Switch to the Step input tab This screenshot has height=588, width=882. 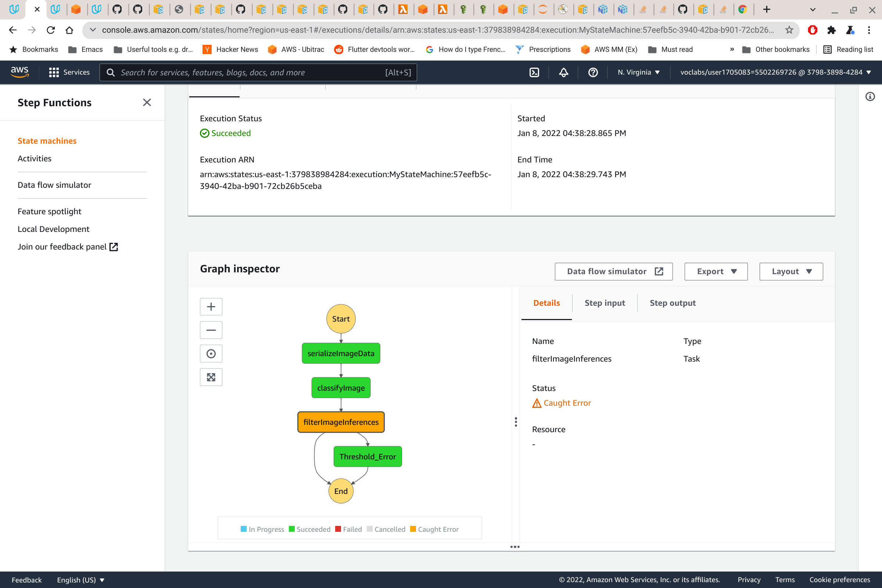coord(605,303)
